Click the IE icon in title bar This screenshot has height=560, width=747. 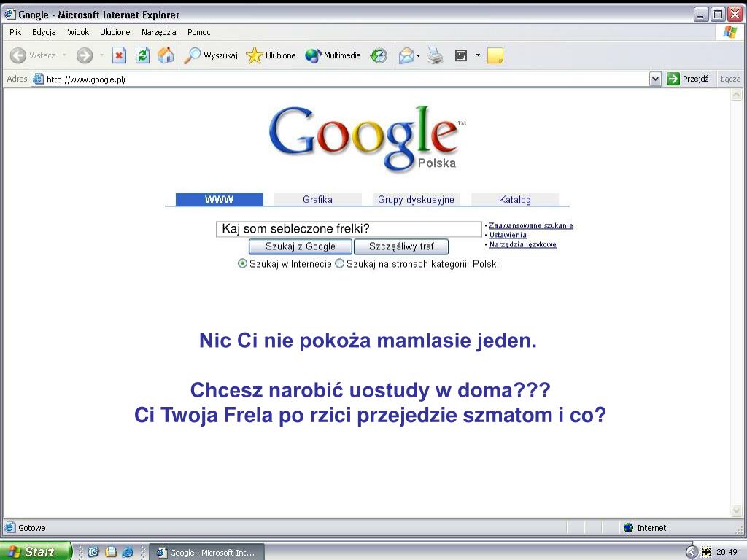10,15
